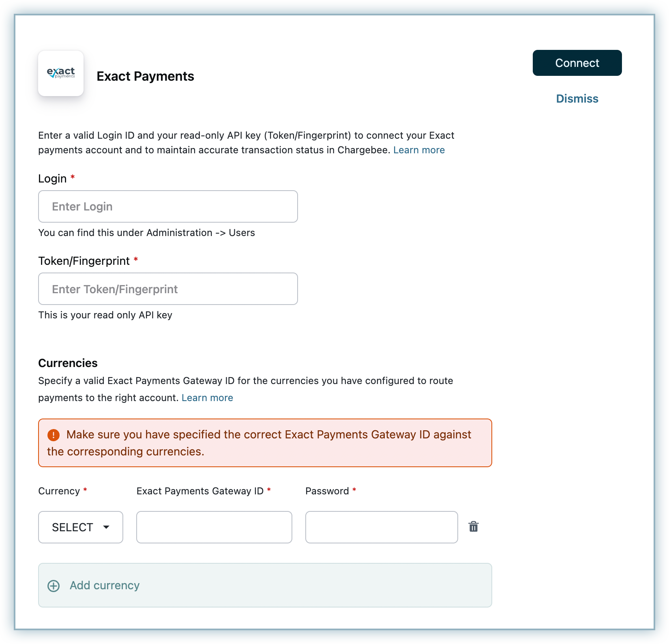Click the Password column label
The width and height of the screenshot is (669, 644).
(x=327, y=491)
